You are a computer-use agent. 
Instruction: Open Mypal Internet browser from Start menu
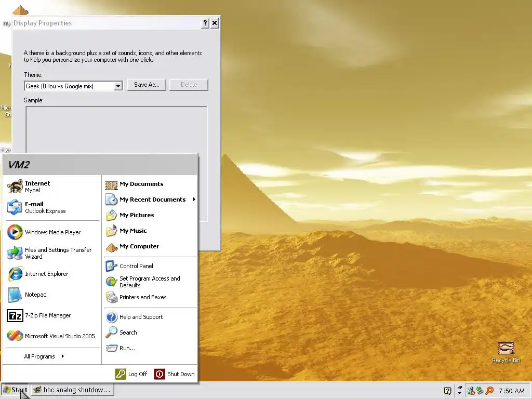click(x=52, y=187)
